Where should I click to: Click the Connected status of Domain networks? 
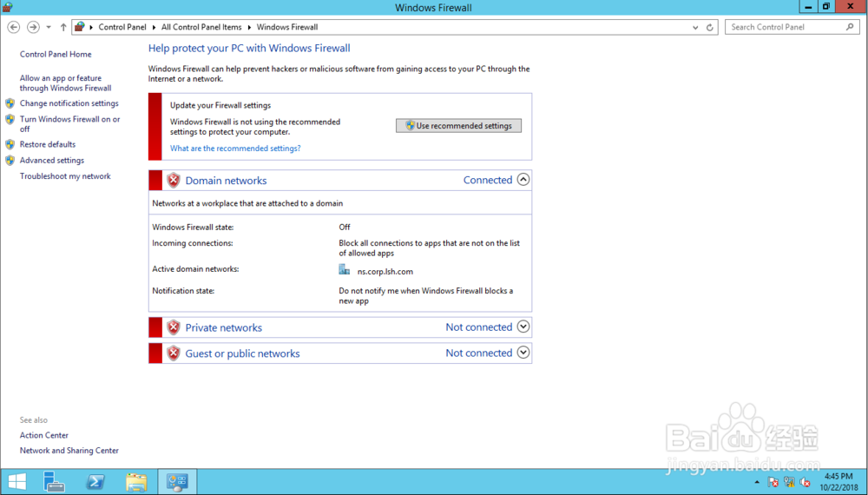point(488,180)
